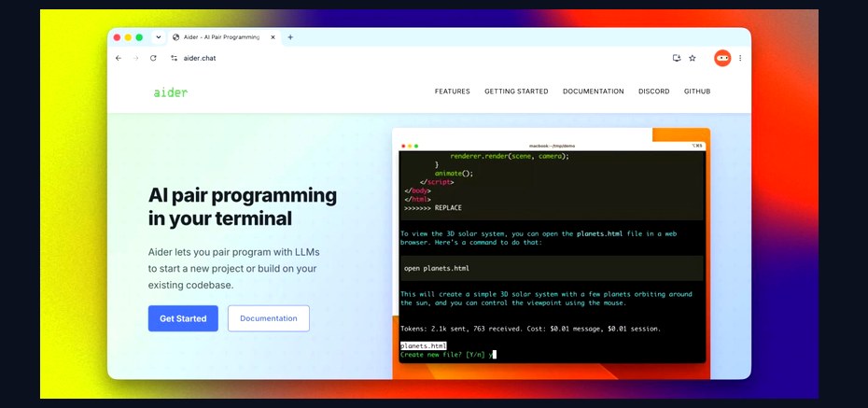Screen dimensions: 868x408
Task: Click the renderer.render(scene, camera) code line
Action: 510,156
